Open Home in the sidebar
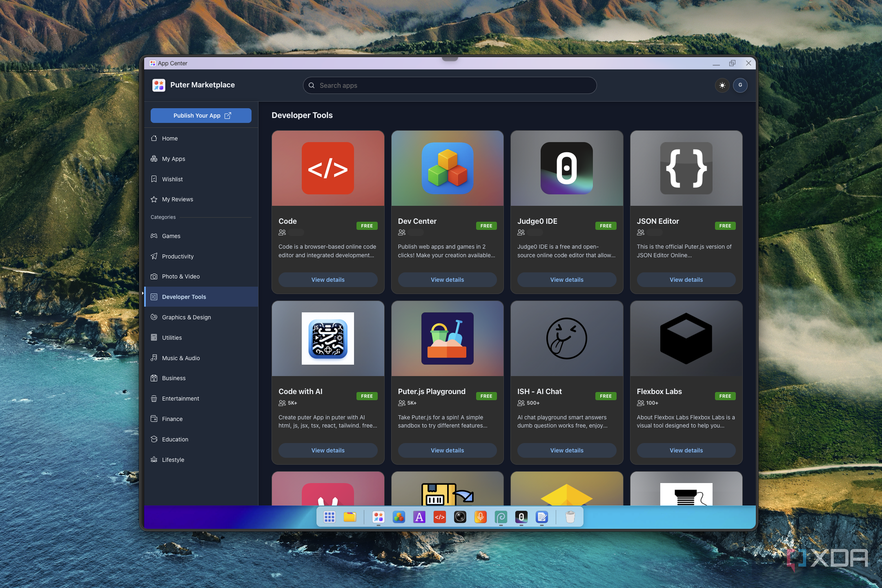Screen dimensions: 882x588 click(x=201, y=138)
